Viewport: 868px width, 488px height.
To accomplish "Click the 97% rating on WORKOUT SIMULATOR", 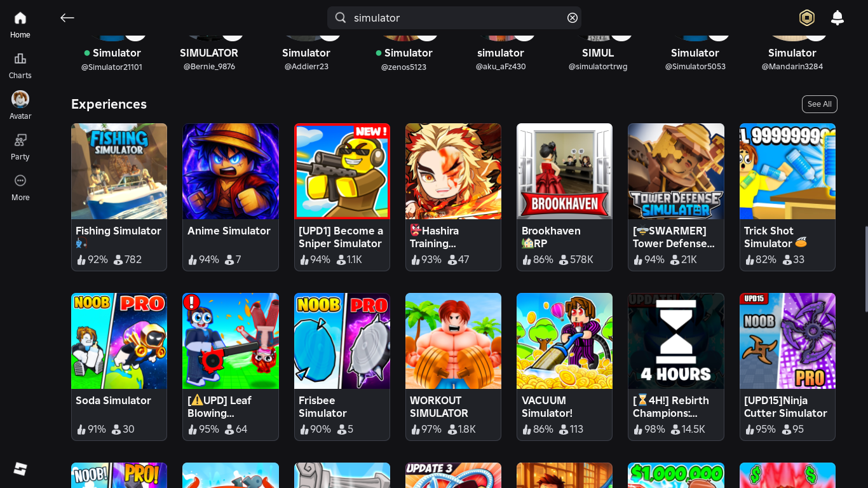I will (426, 430).
